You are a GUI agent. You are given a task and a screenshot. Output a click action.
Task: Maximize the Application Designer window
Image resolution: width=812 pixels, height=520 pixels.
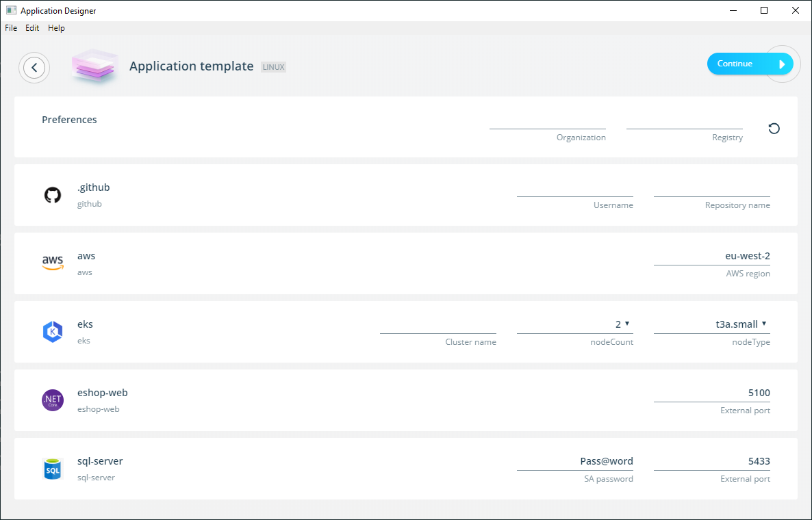point(764,10)
